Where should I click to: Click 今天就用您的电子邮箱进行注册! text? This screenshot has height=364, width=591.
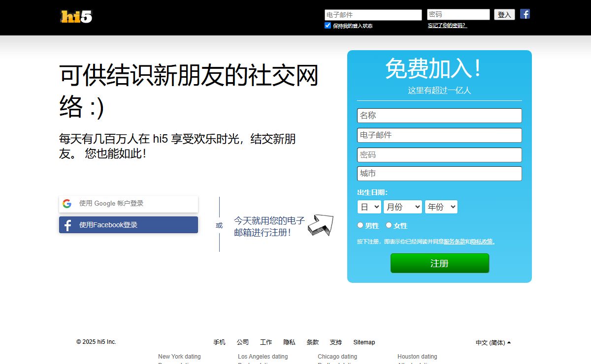[x=269, y=226]
